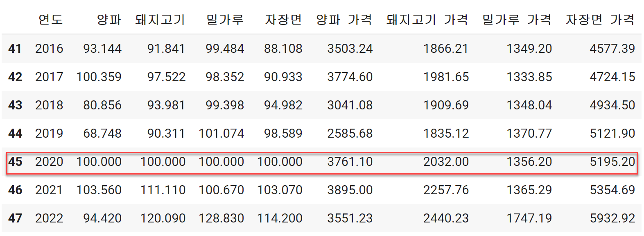Viewport: 644px width, 236px height.
Task: Select the value 3774.60
Action: click(350, 77)
